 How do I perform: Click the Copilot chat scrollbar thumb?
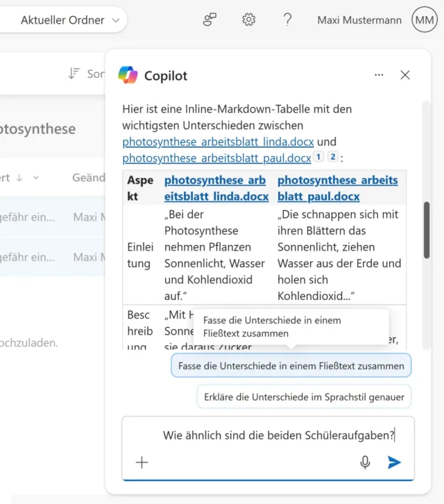[x=427, y=230]
